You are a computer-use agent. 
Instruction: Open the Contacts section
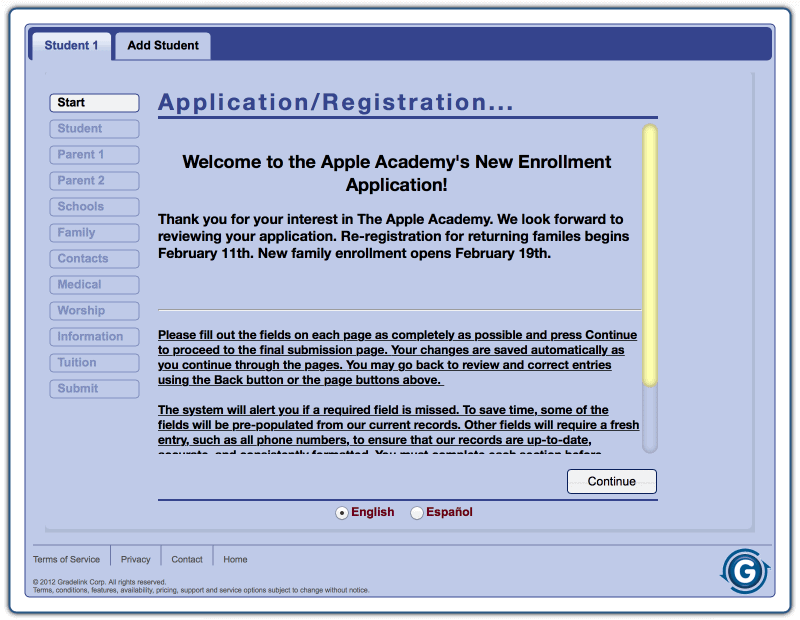[x=94, y=259]
